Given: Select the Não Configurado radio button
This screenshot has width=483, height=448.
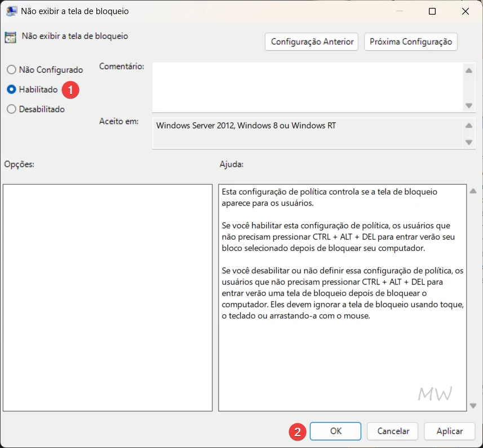Looking at the screenshot, I should [x=10, y=70].
